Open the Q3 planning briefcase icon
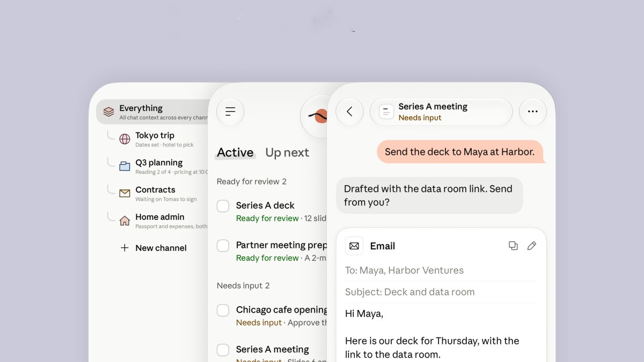The width and height of the screenshot is (644, 362). [x=125, y=166]
